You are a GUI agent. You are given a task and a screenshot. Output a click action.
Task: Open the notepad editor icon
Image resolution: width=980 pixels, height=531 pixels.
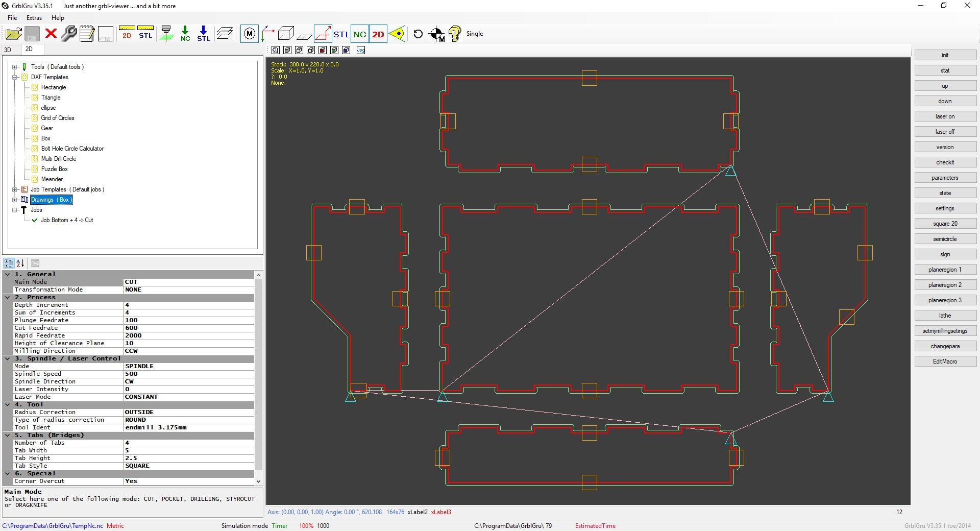coord(87,34)
